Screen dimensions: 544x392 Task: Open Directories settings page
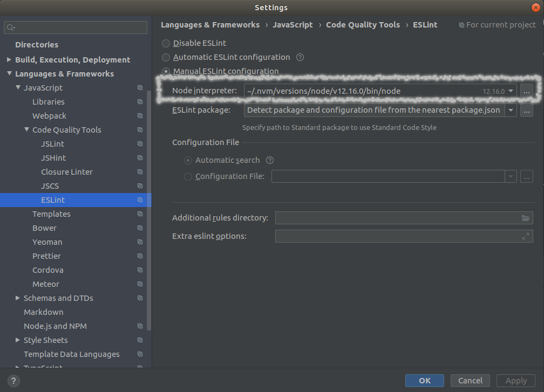pos(37,45)
